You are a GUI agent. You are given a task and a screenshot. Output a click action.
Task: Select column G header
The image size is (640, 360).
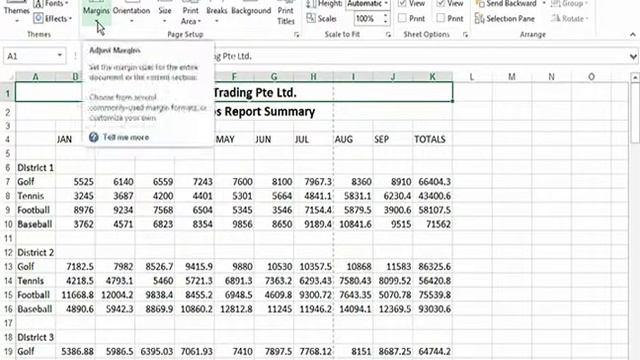point(274,76)
